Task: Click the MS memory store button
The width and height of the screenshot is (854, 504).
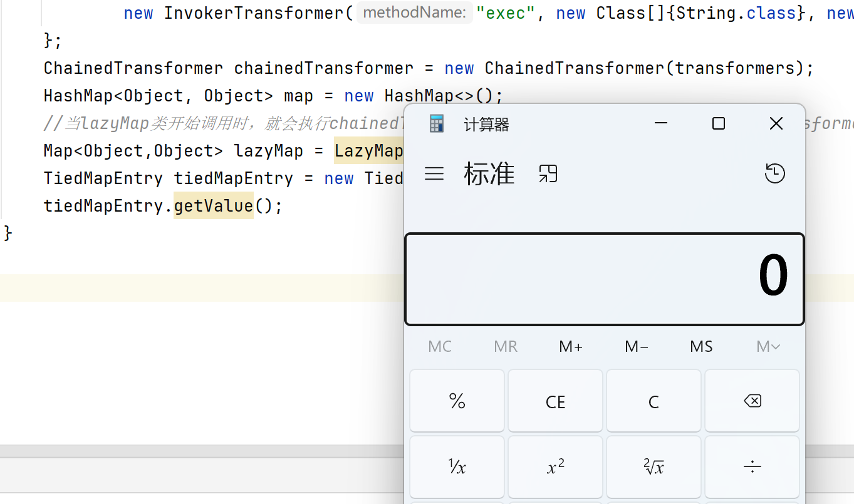Action: 701,347
